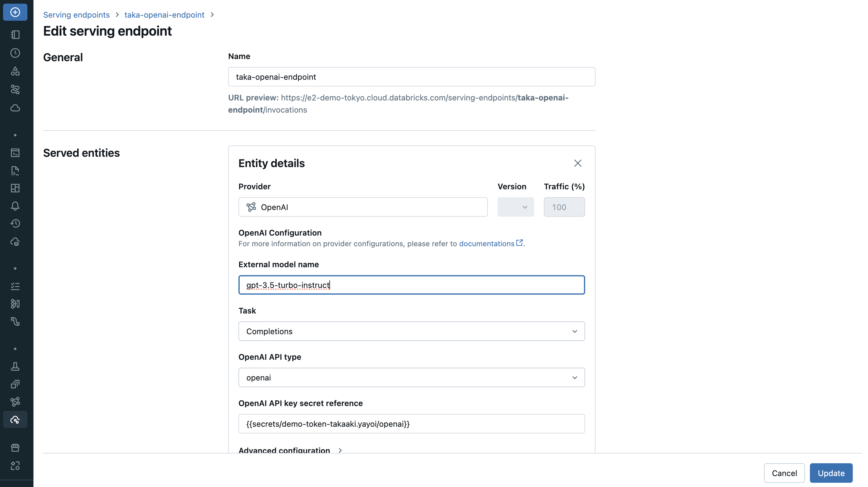
Task: Open Experiments flask icon in sidebar
Action: pyautogui.click(x=15, y=366)
